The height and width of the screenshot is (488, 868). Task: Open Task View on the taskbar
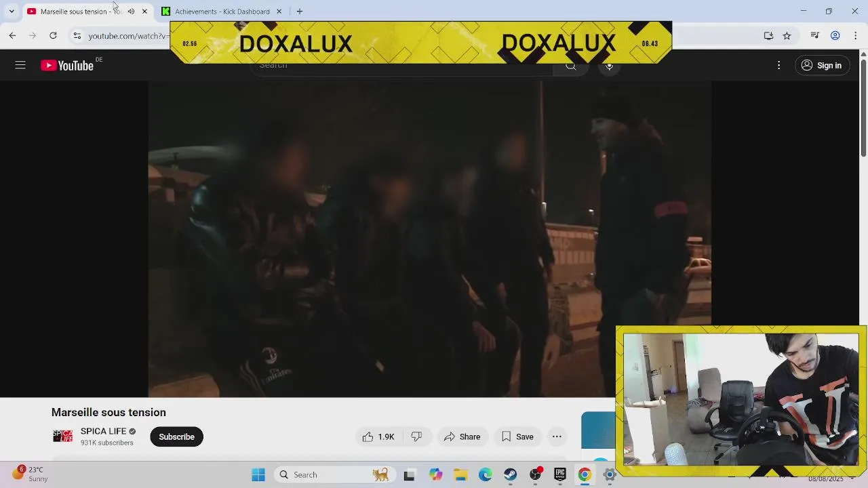click(409, 475)
